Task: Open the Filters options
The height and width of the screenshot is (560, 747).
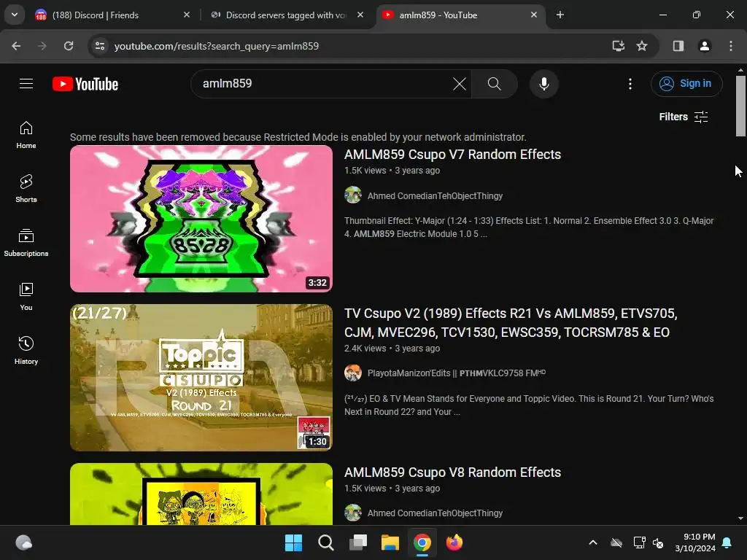Action: point(684,117)
